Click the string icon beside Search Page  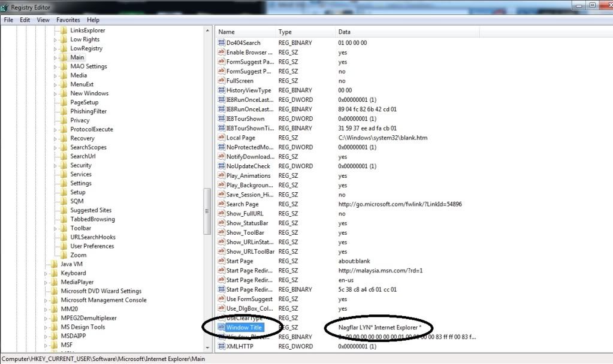[x=221, y=204]
